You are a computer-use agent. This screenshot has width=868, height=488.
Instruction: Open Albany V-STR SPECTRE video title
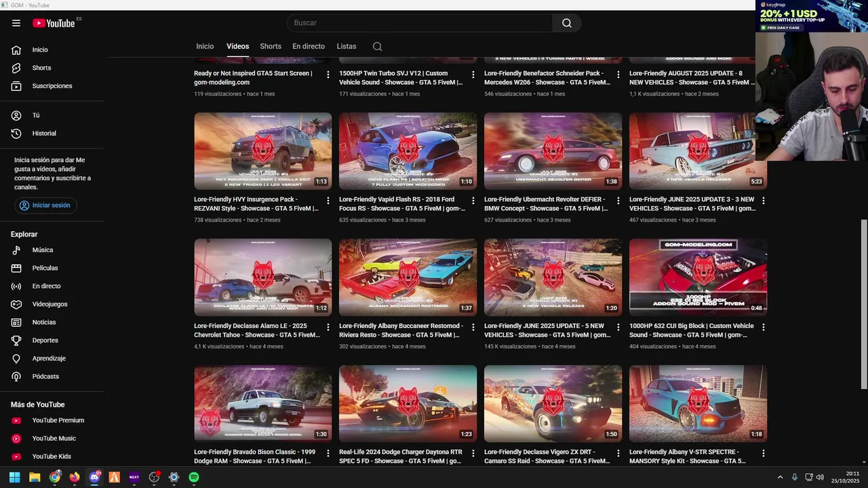click(688, 456)
